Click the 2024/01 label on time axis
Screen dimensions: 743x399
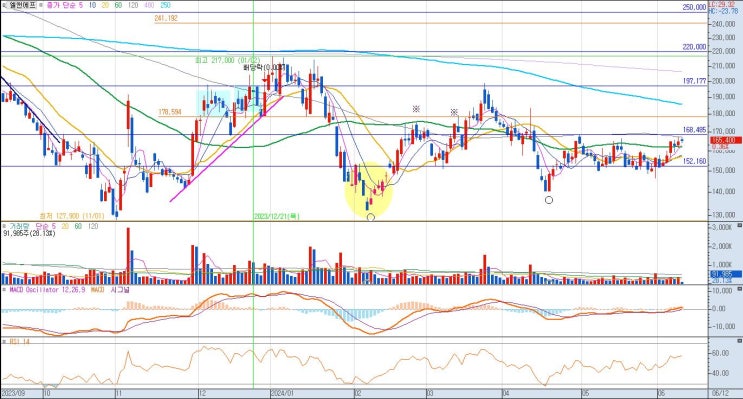click(x=282, y=393)
